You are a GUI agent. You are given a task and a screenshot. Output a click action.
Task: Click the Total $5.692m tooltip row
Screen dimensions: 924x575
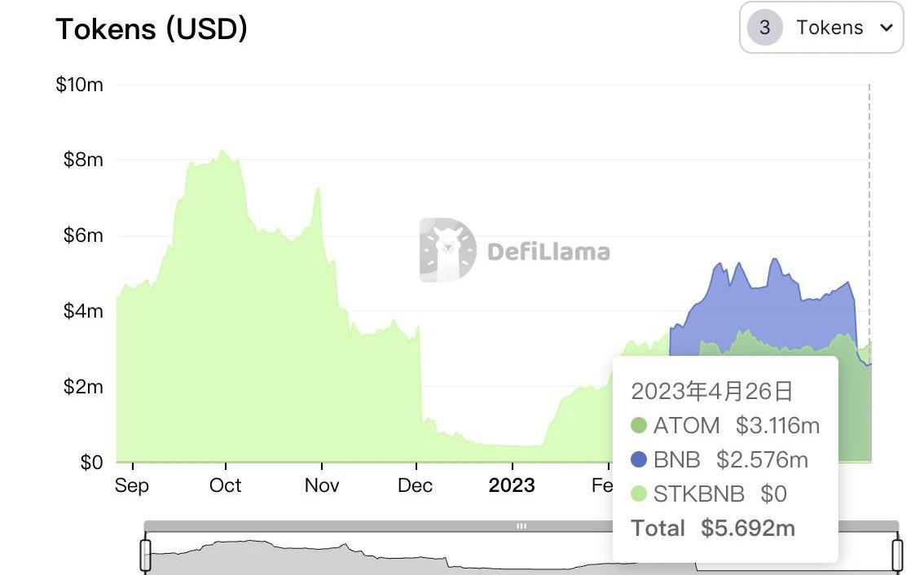(713, 528)
